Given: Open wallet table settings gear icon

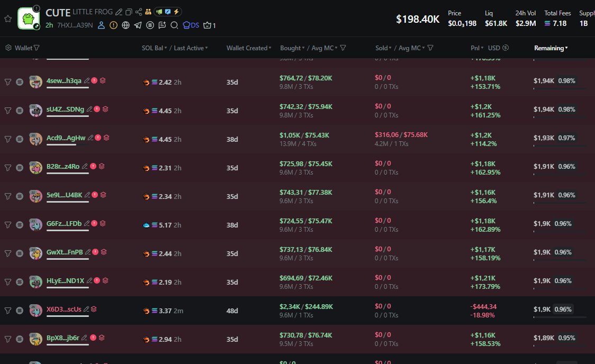Looking at the screenshot, I should point(8,48).
